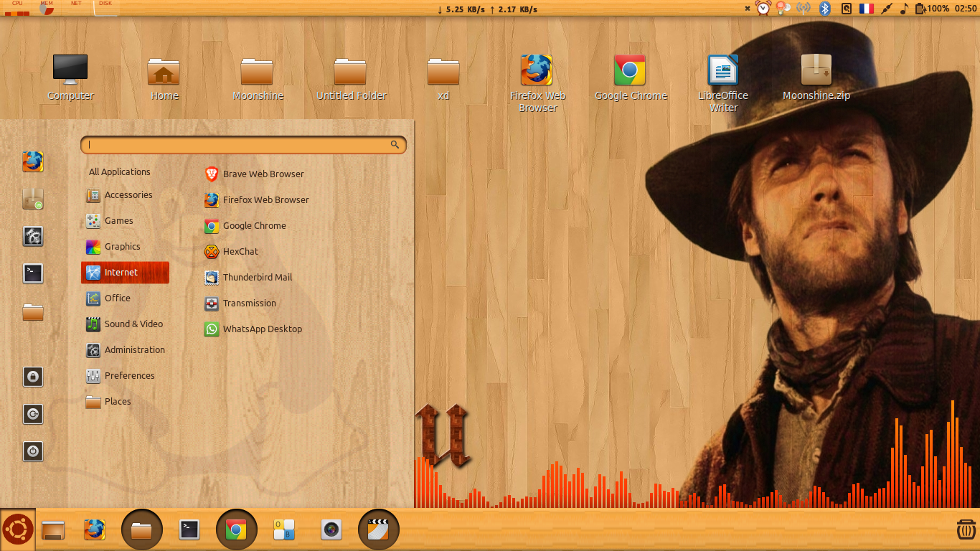Open the alarm clock tray icon
The image size is (980, 551).
pos(763,9)
